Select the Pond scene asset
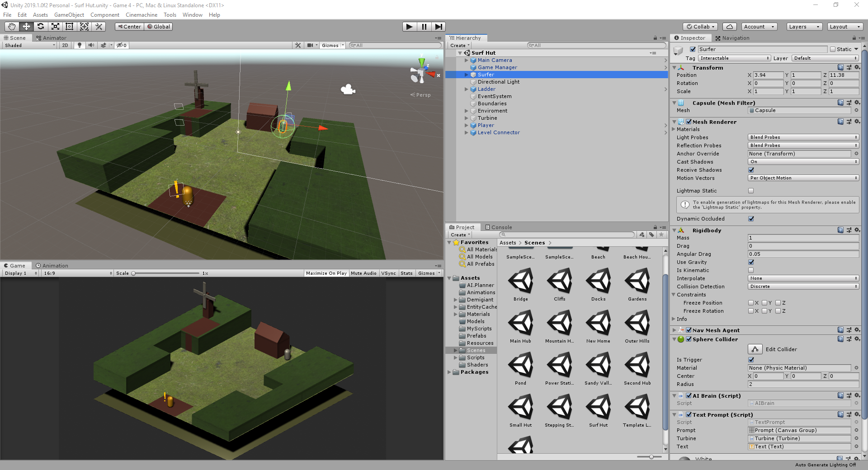Screen dimensions: 868x470 point(520,368)
